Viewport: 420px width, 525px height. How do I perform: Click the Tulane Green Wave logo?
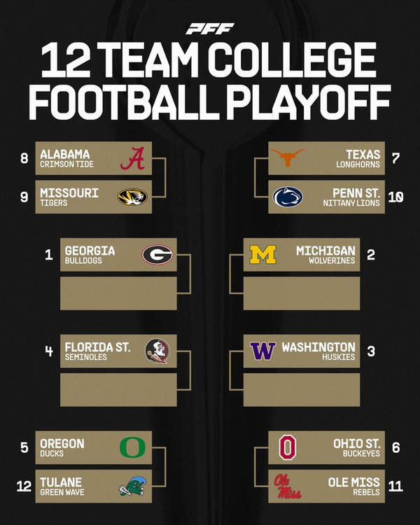coord(132,486)
